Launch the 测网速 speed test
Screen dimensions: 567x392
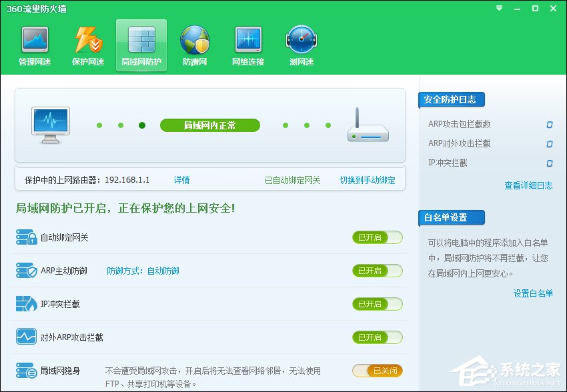[301, 45]
